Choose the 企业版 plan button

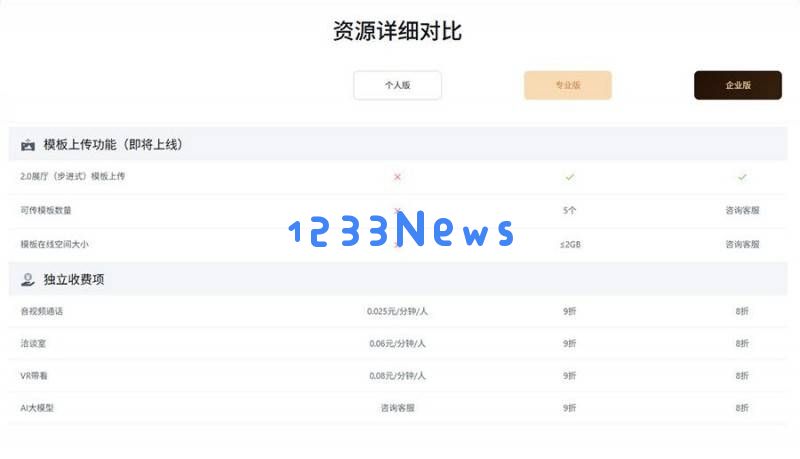tap(738, 85)
